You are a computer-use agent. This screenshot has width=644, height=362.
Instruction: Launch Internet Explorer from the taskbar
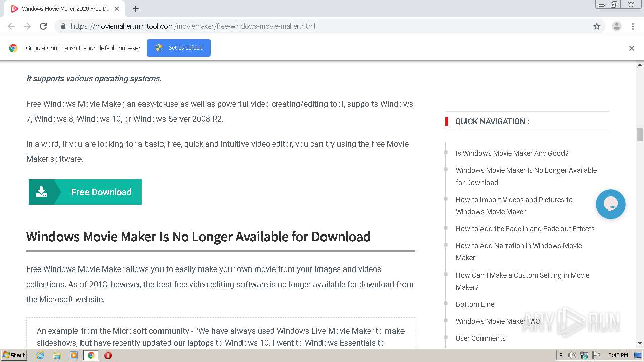click(x=40, y=355)
